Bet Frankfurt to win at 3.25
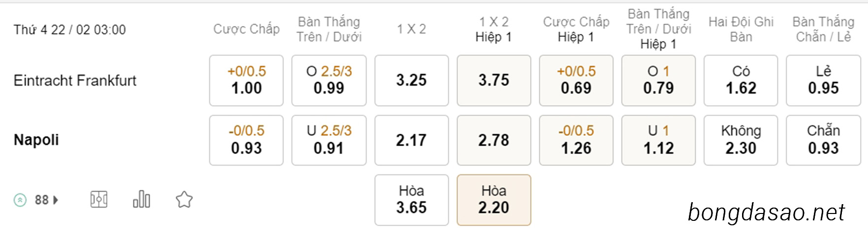Screen dimensions: 868x243 (412, 80)
